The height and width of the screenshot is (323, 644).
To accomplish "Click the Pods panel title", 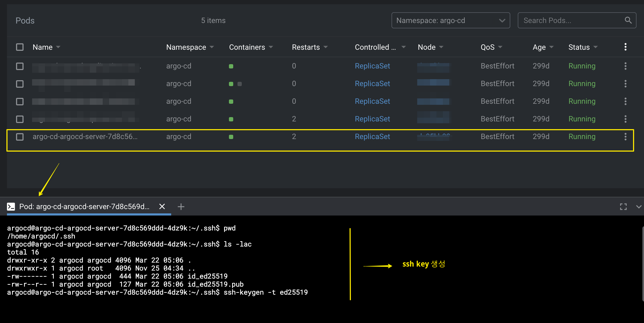I will (25, 21).
